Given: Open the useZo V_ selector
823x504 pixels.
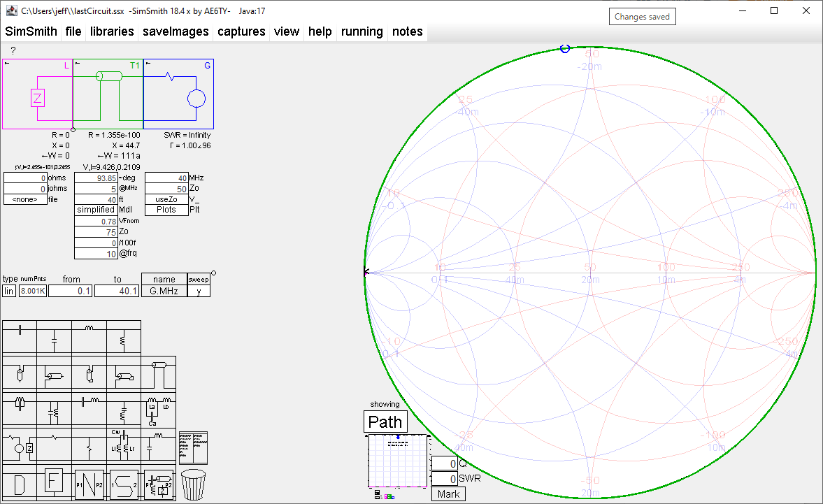Looking at the screenshot, I should click(166, 199).
